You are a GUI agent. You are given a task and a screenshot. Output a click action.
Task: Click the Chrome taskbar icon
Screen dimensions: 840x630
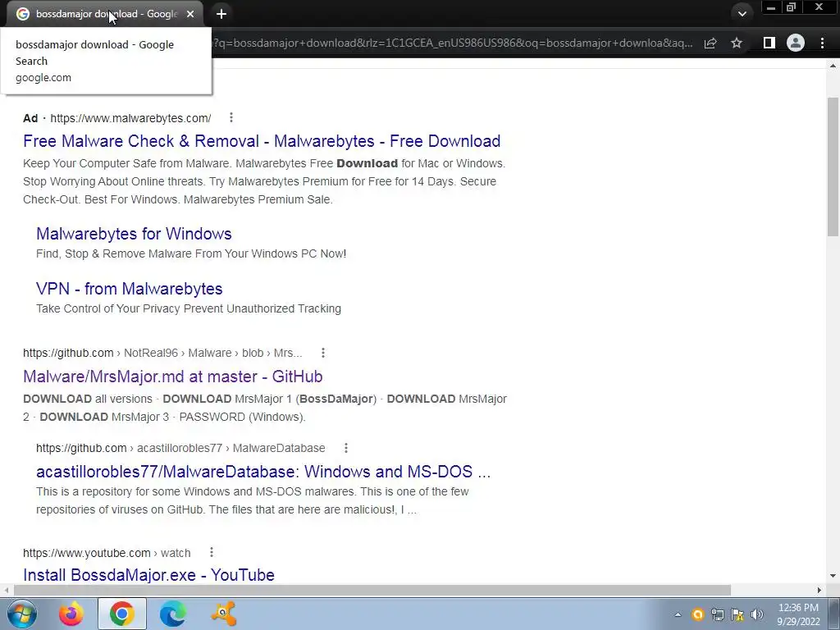pos(122,614)
